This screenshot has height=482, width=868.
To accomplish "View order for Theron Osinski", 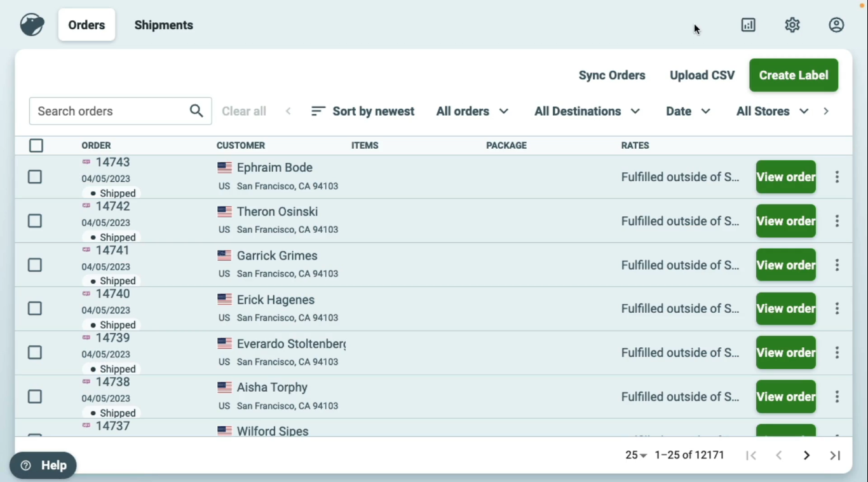I will [786, 221].
